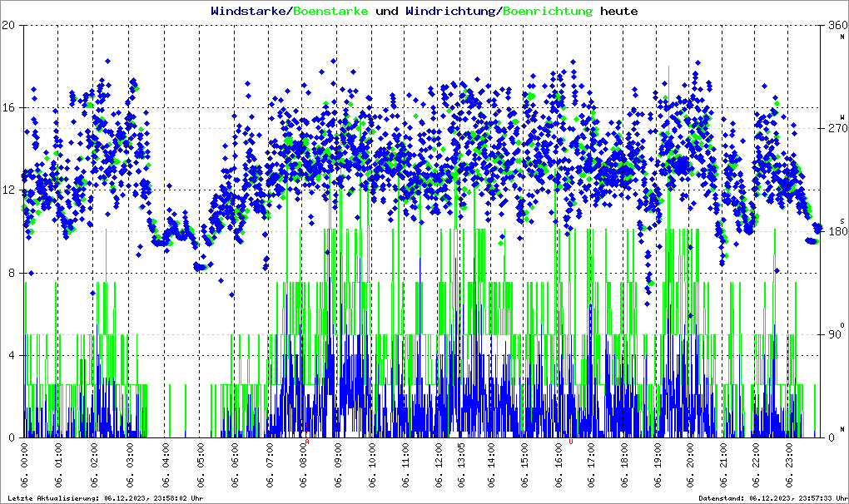Click the '20' value on left axis
This screenshot has width=849, height=504.
(x=9, y=25)
